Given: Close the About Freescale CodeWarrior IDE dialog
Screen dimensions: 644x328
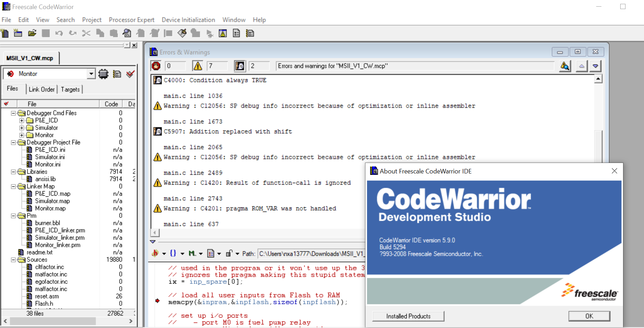Looking at the screenshot, I should [614, 171].
